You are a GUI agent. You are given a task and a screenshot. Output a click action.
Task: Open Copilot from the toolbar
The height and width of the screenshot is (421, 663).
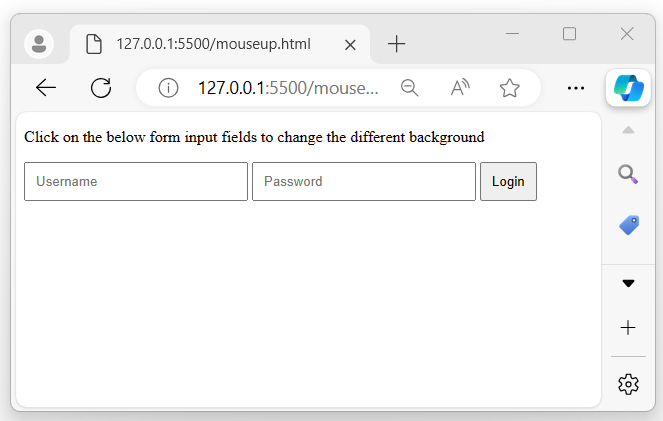coord(628,88)
